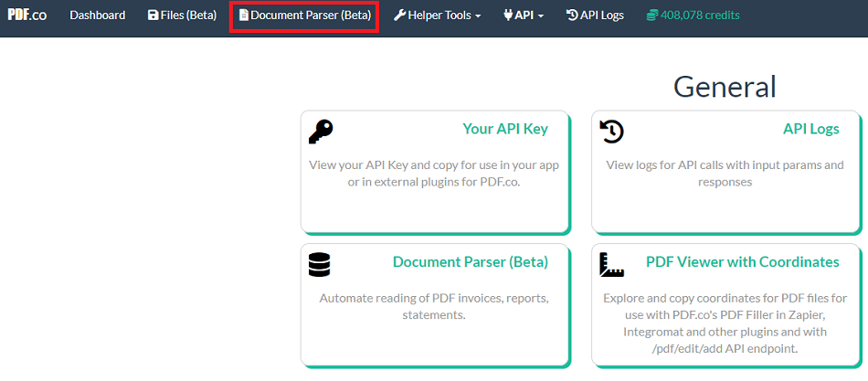Click the wrench icon beside Helper Tools
This screenshot has height=381, width=868.
[x=399, y=16]
